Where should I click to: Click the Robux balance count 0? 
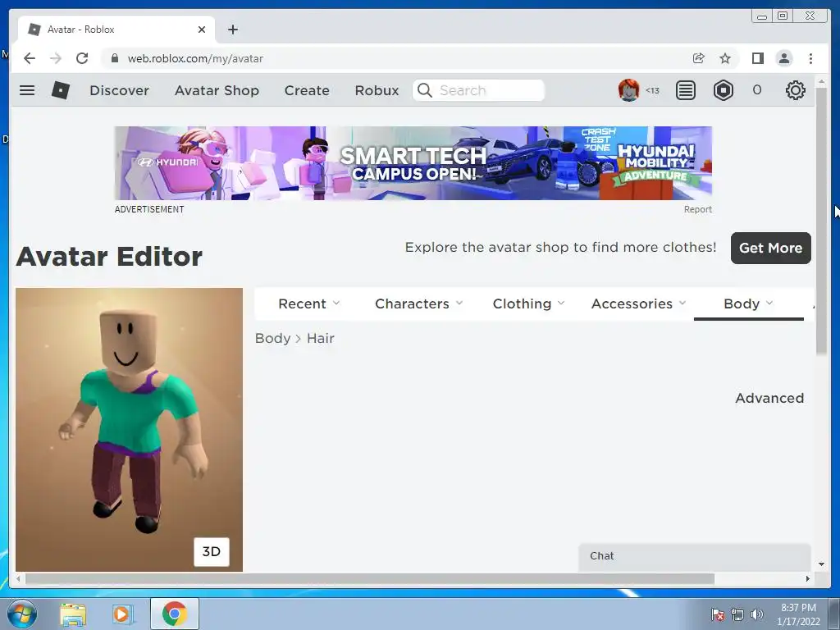pos(756,90)
